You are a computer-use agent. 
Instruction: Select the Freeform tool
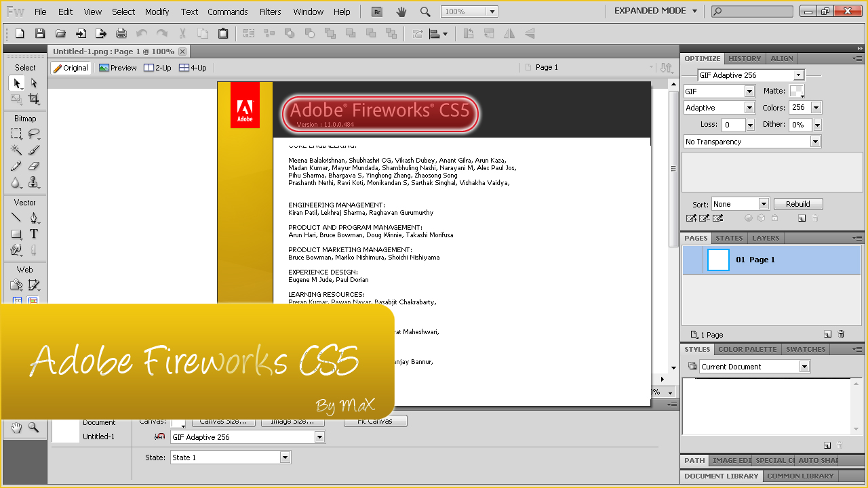(x=16, y=250)
